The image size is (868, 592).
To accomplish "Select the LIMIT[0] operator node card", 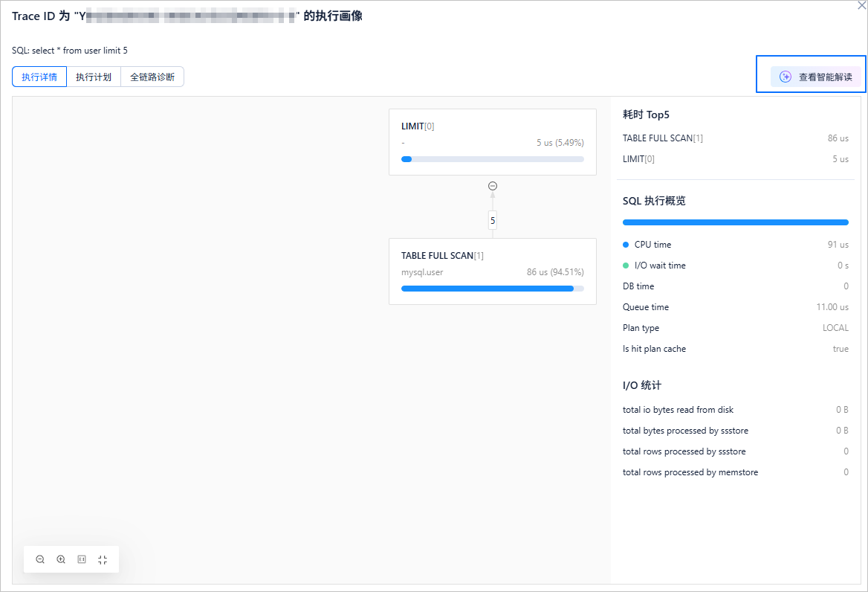I will point(493,142).
